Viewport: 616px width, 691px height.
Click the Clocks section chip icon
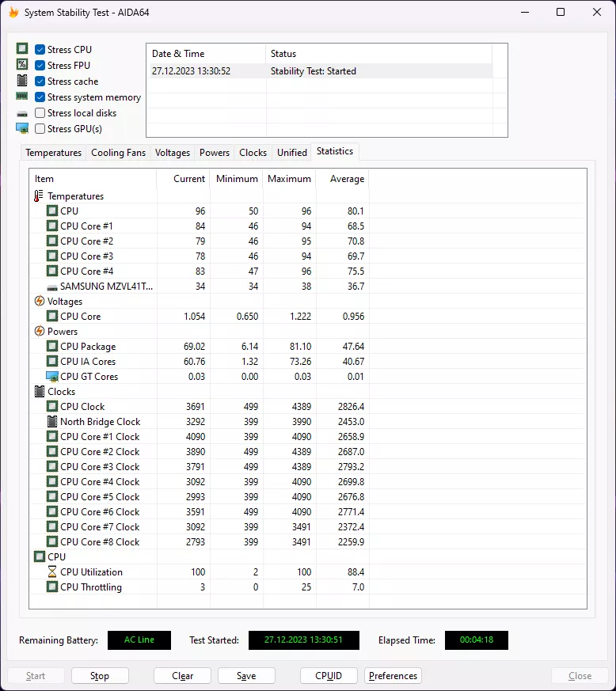click(x=40, y=391)
